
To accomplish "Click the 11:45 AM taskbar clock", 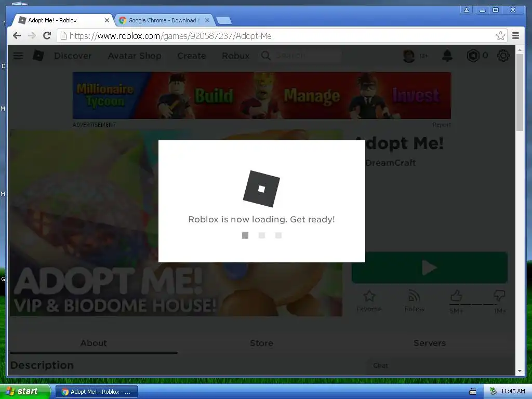I will [x=513, y=392].
